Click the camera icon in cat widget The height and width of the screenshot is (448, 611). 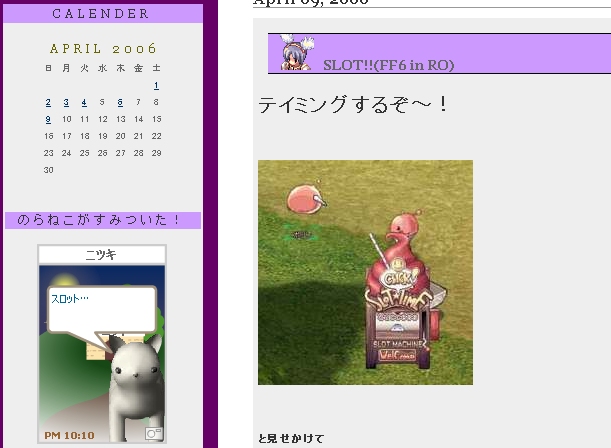click(154, 434)
